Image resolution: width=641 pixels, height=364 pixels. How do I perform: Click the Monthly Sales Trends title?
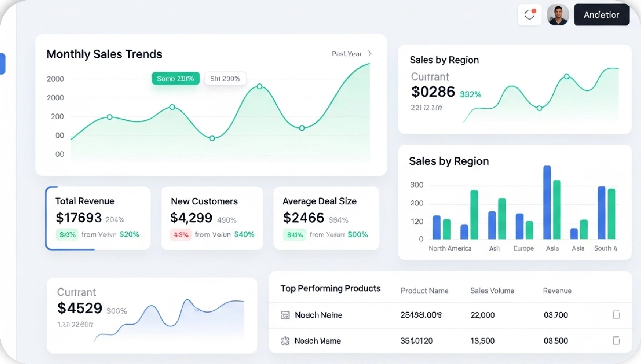104,54
